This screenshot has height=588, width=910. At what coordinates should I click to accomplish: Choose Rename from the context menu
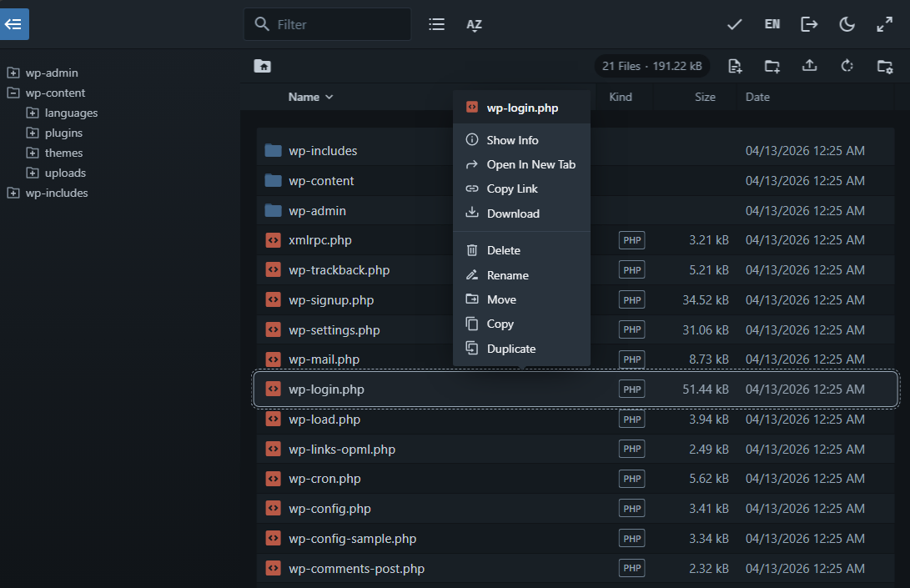pos(522,275)
